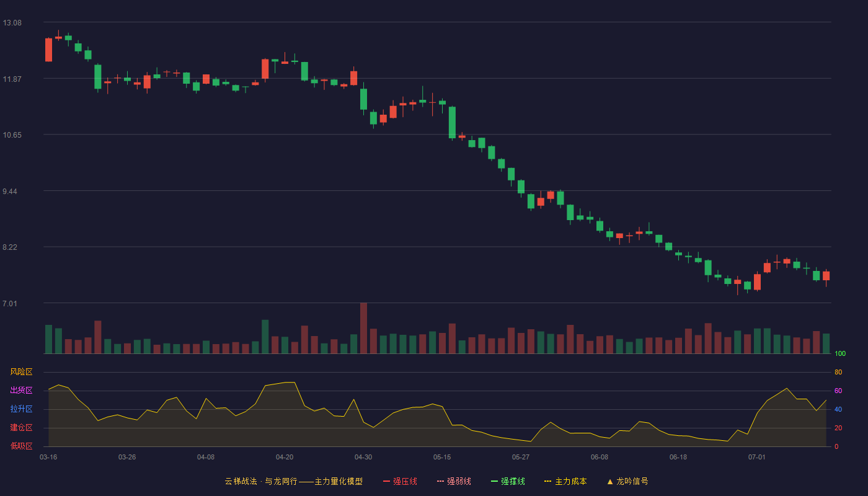Click the 8.22 price axis label
The height and width of the screenshot is (496, 868).
pyautogui.click(x=9, y=247)
